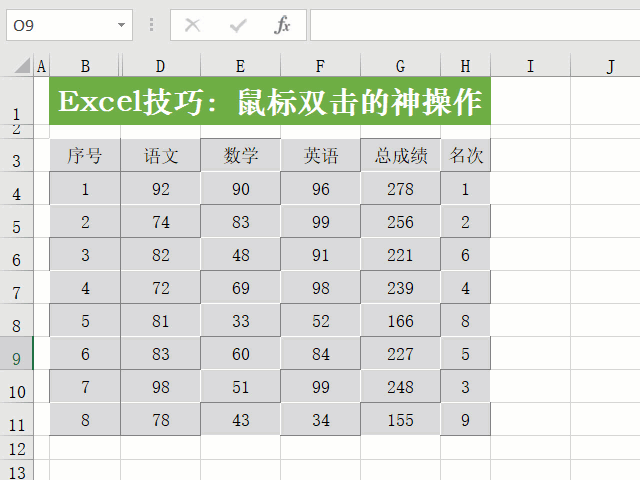The width and height of the screenshot is (640, 480).
Task: Click the 英语 score 52 cell
Action: 320,320
